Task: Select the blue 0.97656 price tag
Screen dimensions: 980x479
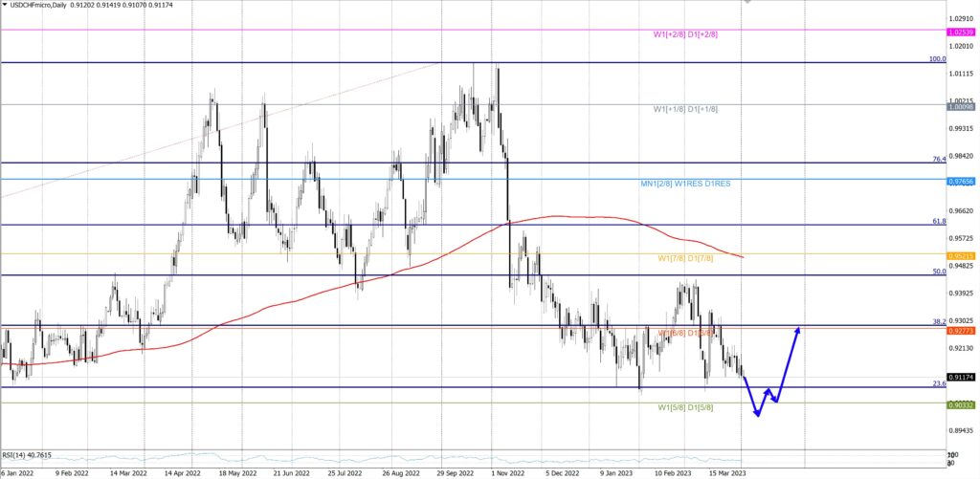Action: 961,181
